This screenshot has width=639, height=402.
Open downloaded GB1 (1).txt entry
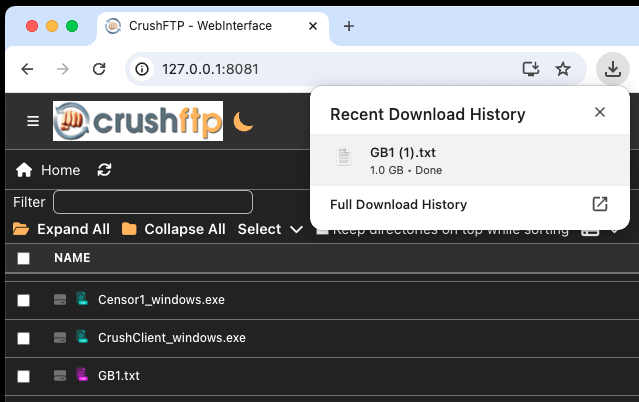(470, 160)
